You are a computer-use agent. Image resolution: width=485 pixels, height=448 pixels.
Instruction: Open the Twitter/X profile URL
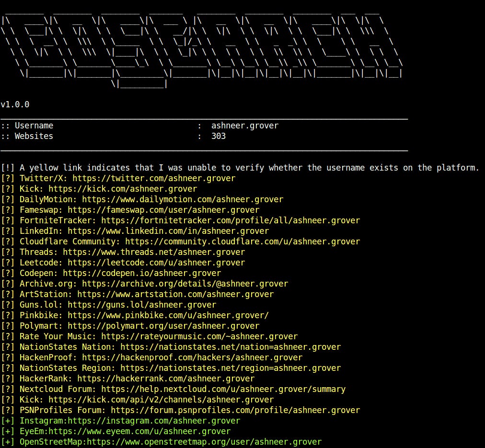tap(154, 178)
